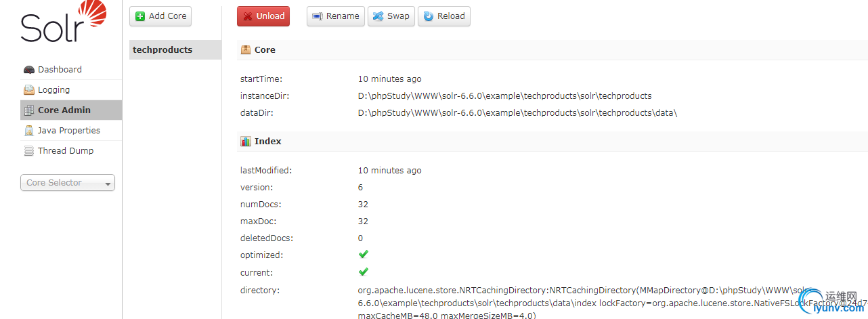The height and width of the screenshot is (319, 868).
Task: Click the Core section header
Action: pyautogui.click(x=552, y=50)
